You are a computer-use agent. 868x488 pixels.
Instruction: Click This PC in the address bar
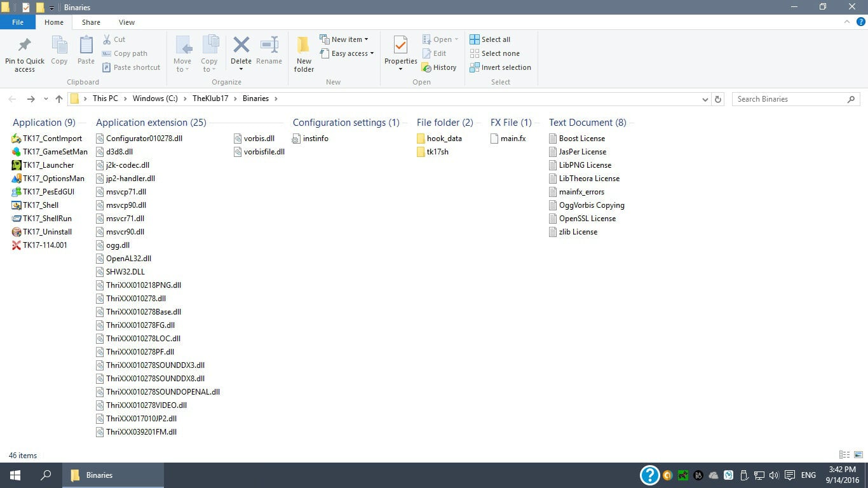coord(105,99)
